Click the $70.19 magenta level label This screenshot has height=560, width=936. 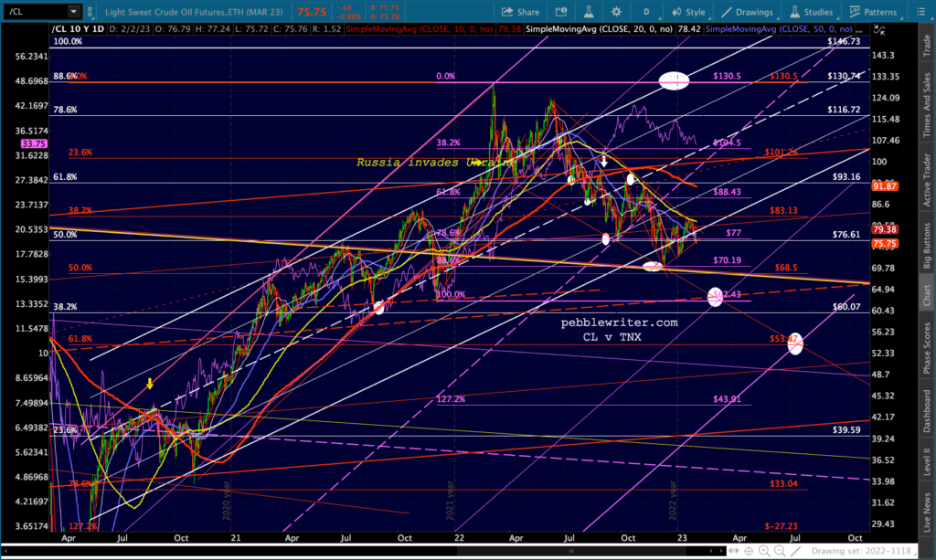(727, 260)
